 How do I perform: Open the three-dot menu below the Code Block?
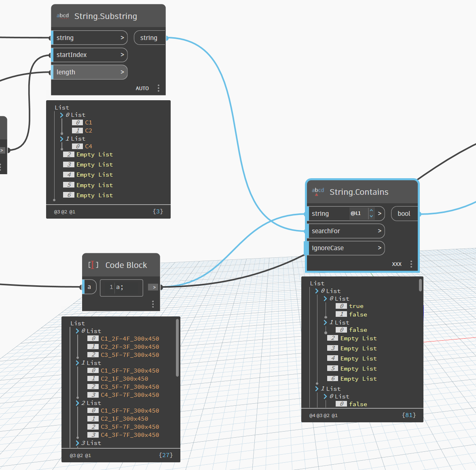153,304
